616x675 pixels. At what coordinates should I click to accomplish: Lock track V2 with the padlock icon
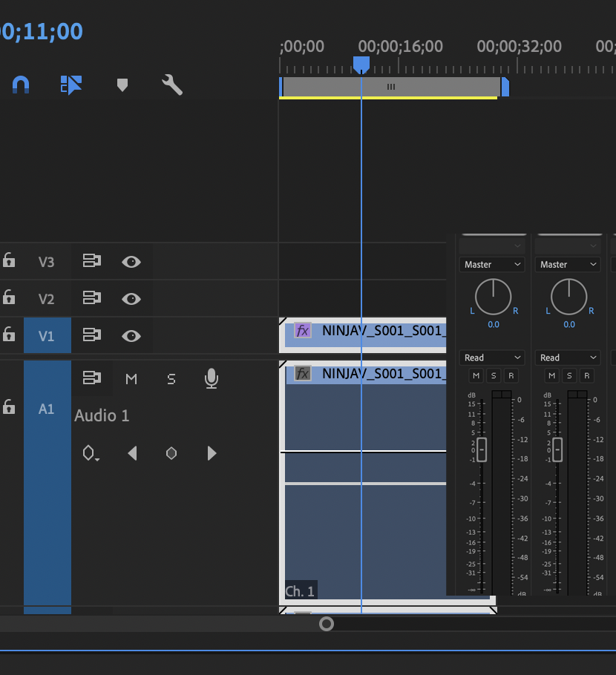pos(8,298)
